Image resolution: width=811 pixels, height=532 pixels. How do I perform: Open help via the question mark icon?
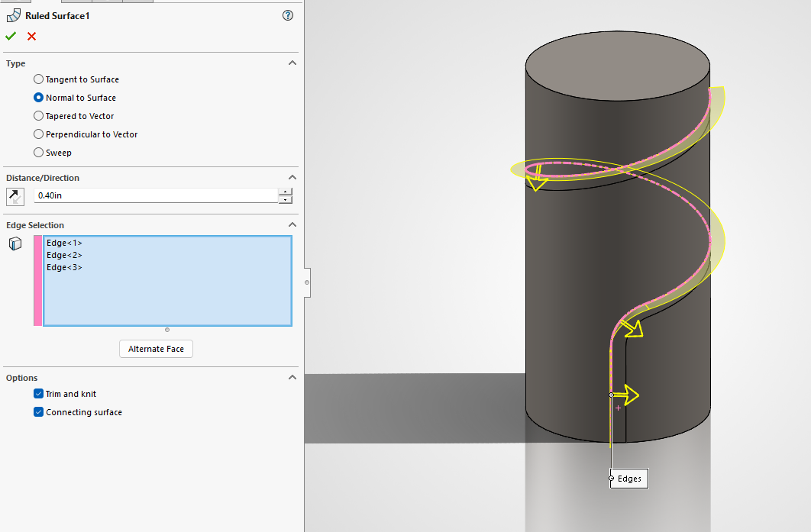288,15
